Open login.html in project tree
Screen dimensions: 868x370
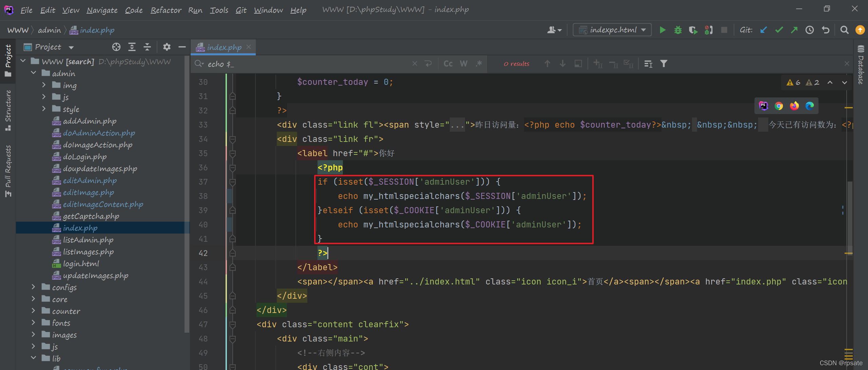(x=81, y=264)
